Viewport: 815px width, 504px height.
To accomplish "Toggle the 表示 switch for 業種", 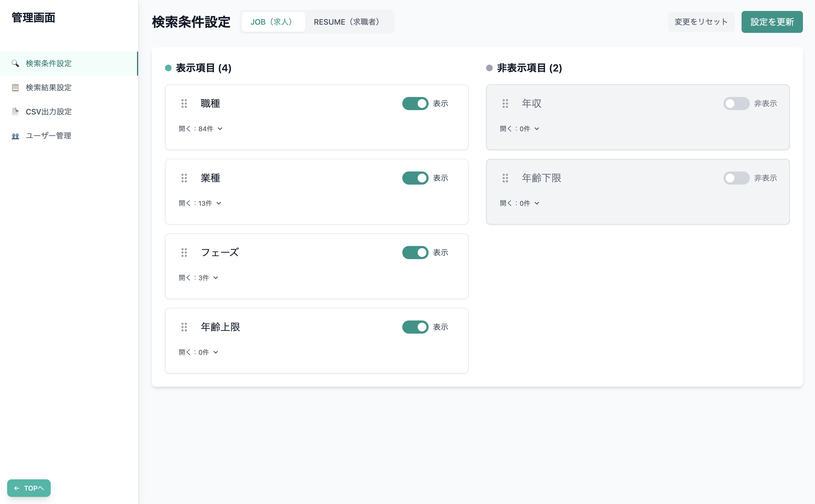I will [415, 178].
